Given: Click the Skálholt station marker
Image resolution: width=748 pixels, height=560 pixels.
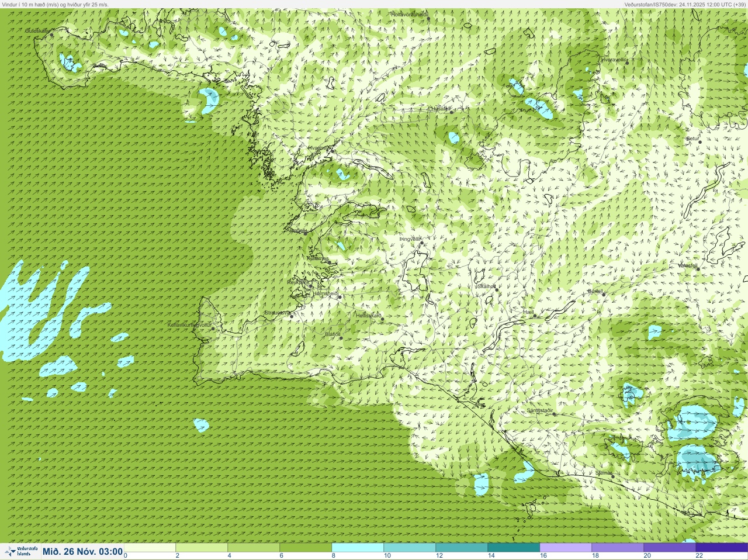Looking at the screenshot, I should pos(496,289).
